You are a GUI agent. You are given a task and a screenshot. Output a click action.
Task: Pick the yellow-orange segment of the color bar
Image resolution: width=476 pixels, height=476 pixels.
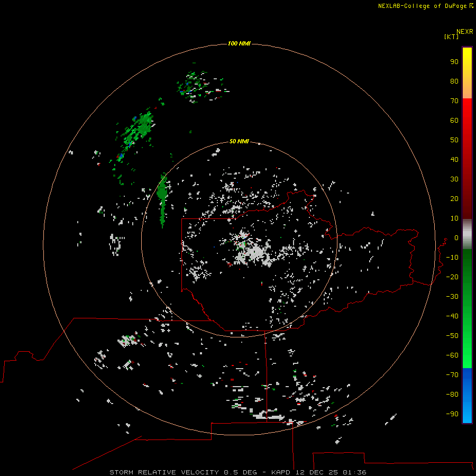(x=467, y=73)
